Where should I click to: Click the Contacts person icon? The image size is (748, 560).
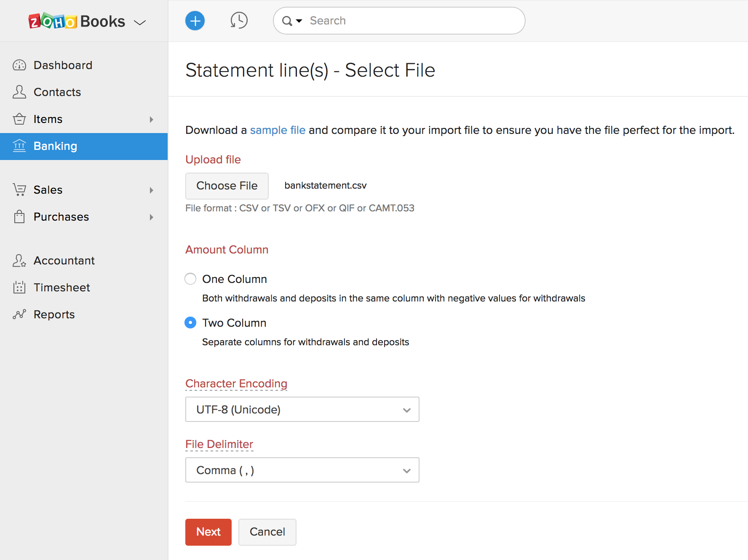(19, 92)
